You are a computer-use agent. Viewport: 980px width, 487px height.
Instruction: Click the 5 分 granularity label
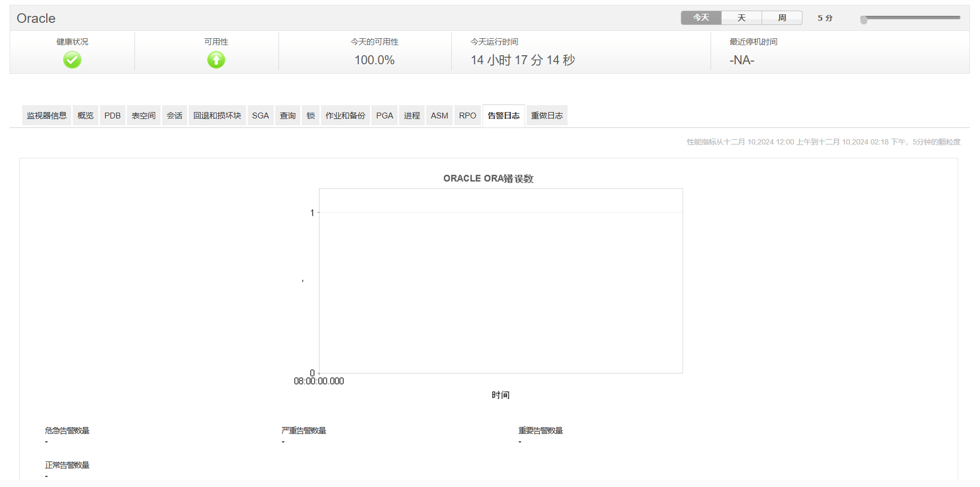pos(825,18)
